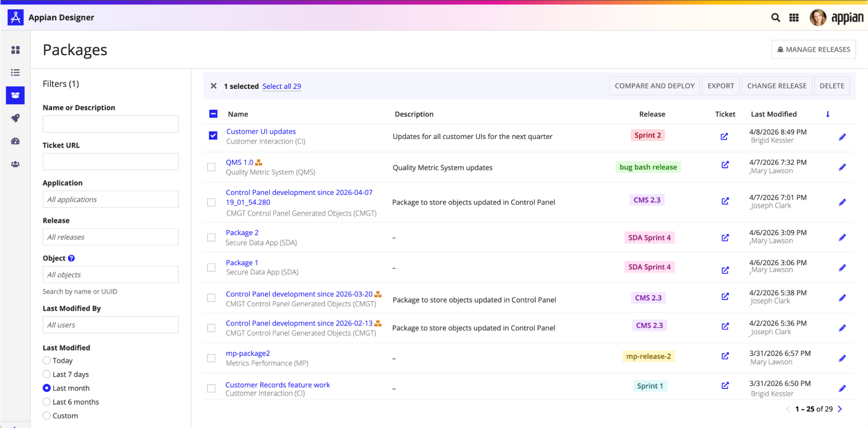Screen dimensions: 868x428
Task: Open the Customer UI updates package link
Action: [x=261, y=132]
